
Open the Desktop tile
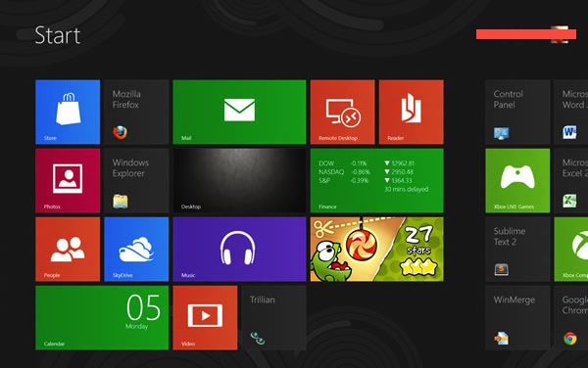point(239,181)
